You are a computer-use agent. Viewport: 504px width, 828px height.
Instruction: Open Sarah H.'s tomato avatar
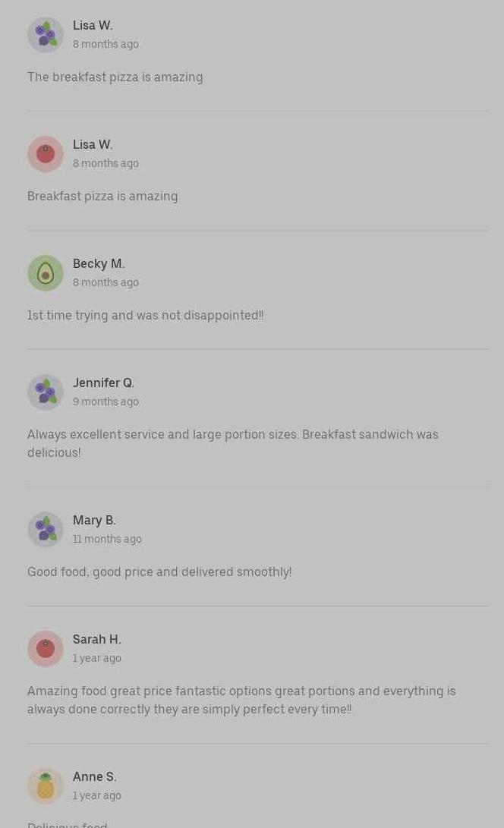pos(46,649)
